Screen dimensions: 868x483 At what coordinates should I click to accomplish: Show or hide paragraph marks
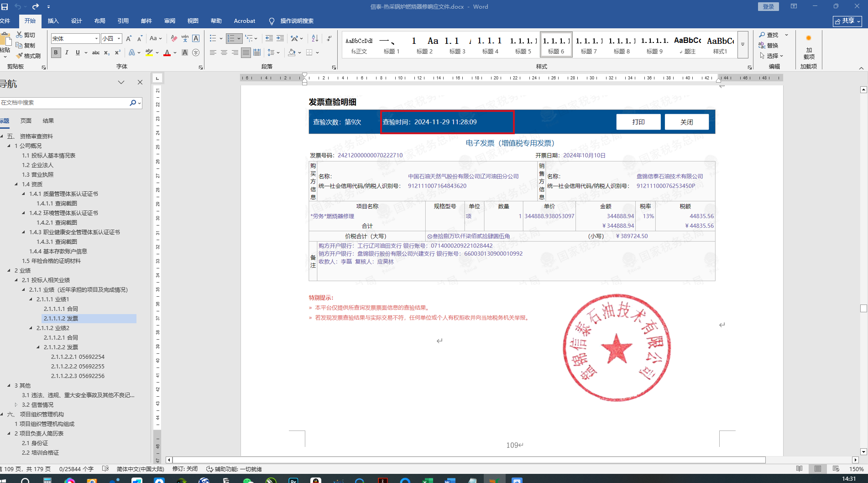329,39
